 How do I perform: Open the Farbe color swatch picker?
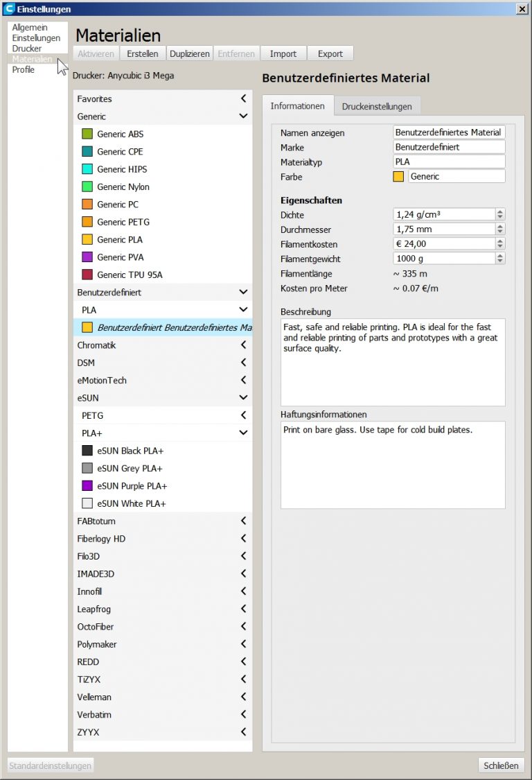coord(398,177)
